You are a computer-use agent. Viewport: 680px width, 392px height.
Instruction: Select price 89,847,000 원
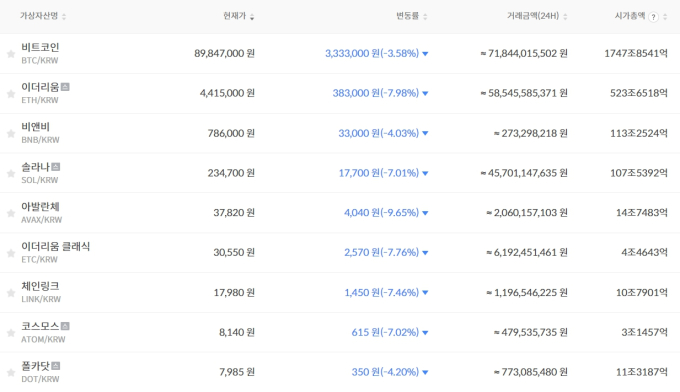click(224, 53)
